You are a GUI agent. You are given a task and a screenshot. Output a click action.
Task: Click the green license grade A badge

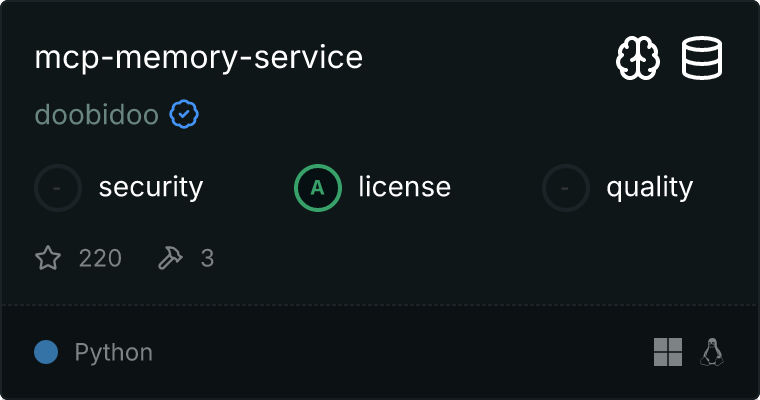[x=318, y=187]
